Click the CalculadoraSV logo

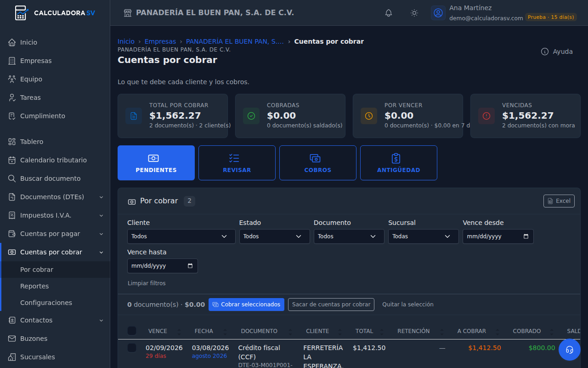point(55,13)
